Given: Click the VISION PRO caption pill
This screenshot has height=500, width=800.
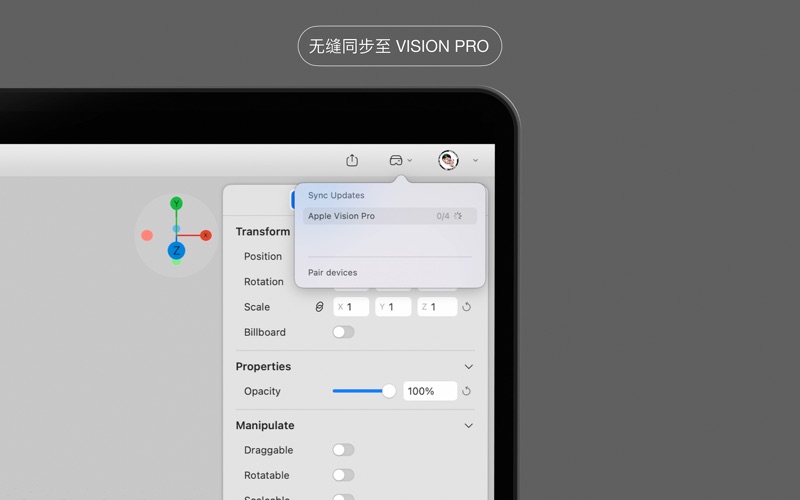Looking at the screenshot, I should pyautogui.click(x=400, y=46).
